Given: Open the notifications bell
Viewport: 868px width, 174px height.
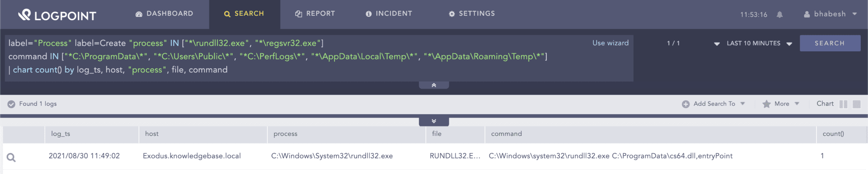Looking at the screenshot, I should pyautogui.click(x=779, y=14).
